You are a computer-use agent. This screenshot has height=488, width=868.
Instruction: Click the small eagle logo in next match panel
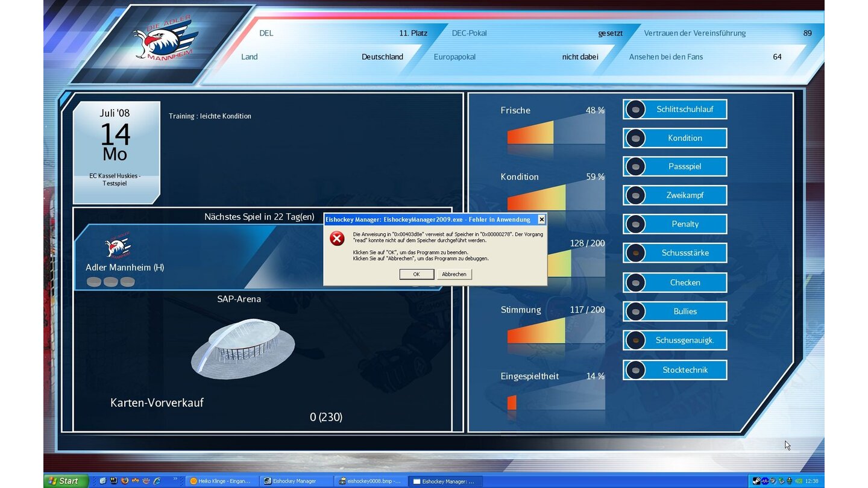pos(118,244)
